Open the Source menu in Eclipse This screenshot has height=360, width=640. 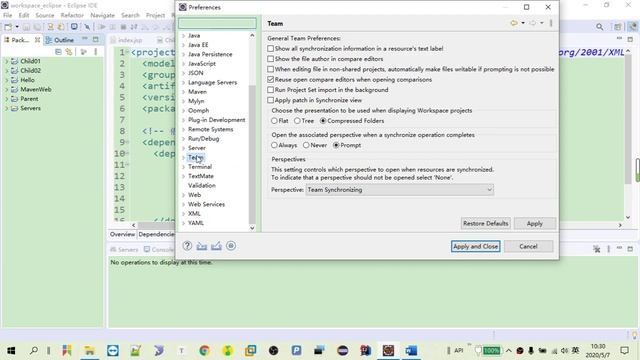point(44,15)
